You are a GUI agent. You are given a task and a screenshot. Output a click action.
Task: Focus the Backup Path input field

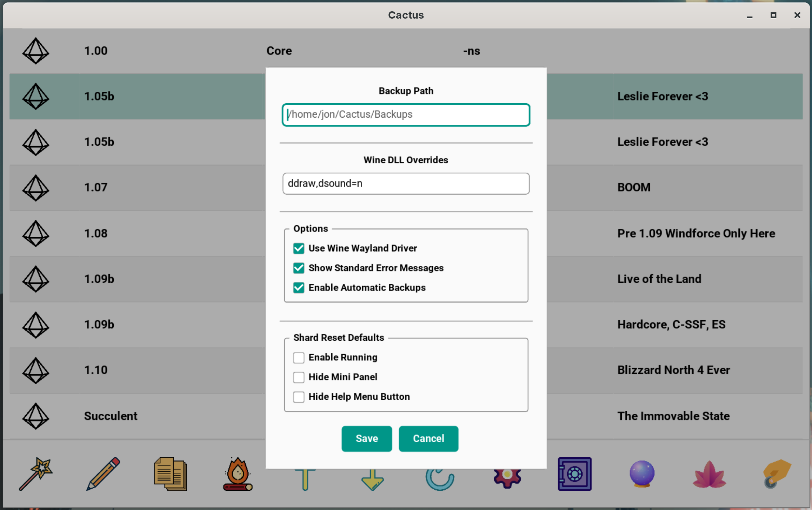click(x=406, y=115)
